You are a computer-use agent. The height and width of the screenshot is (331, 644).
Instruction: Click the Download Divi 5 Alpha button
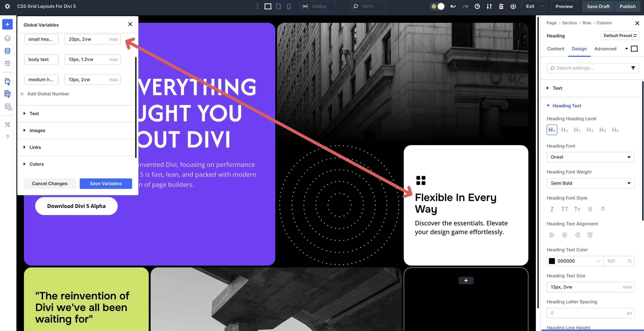[76, 206]
